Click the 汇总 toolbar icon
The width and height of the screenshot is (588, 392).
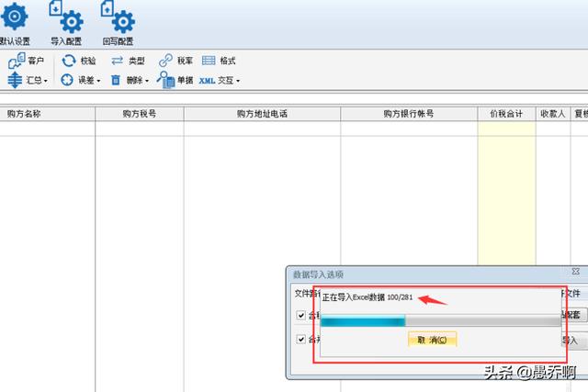[15, 80]
